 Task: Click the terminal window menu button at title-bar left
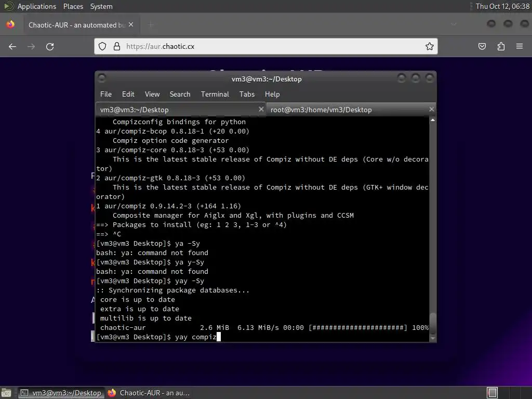(x=102, y=78)
